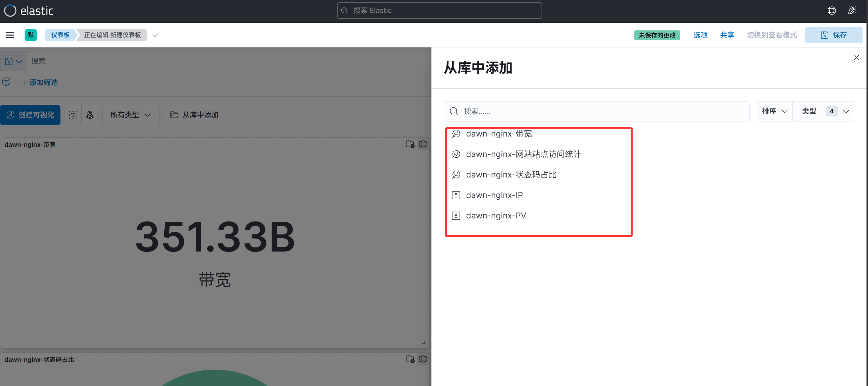Go to 仪表板 breadcrumb
Image resolution: width=868 pixels, height=386 pixels.
60,35
